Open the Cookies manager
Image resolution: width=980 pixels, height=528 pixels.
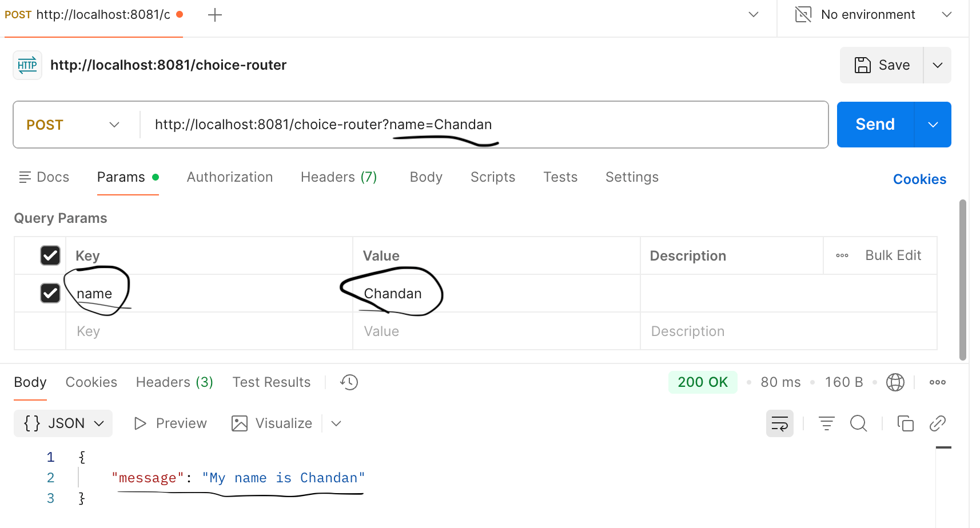tap(919, 179)
